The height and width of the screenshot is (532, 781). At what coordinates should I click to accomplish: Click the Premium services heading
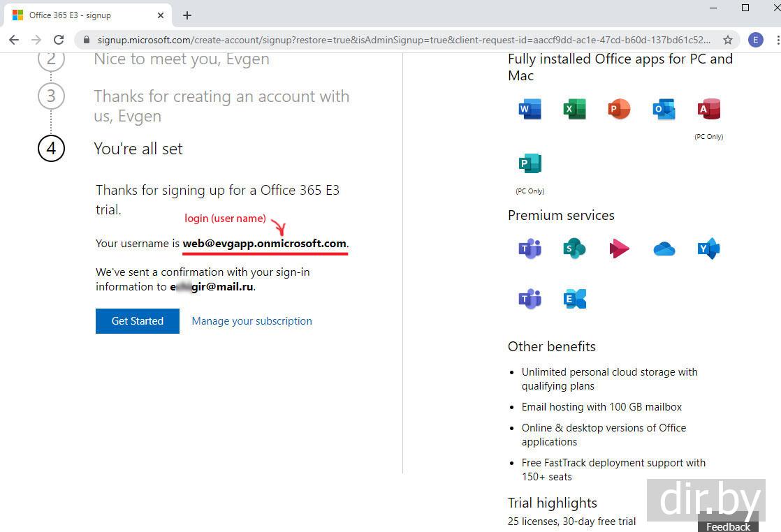coord(561,216)
